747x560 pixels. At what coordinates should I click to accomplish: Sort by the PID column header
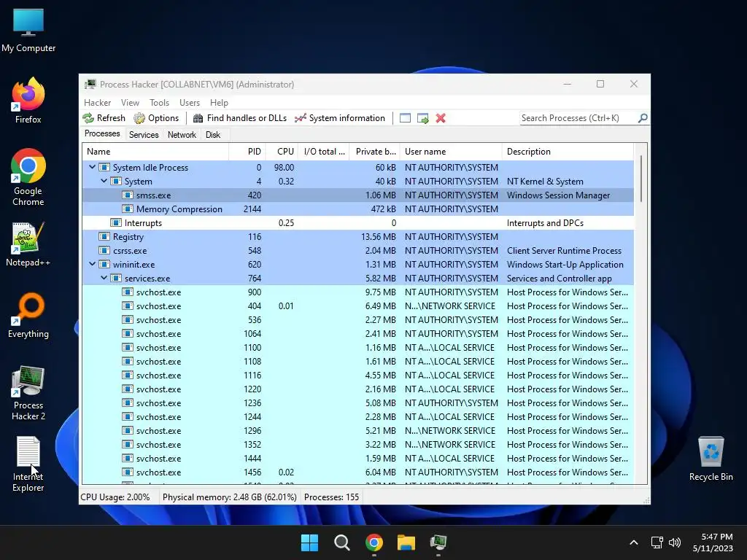[x=247, y=152]
